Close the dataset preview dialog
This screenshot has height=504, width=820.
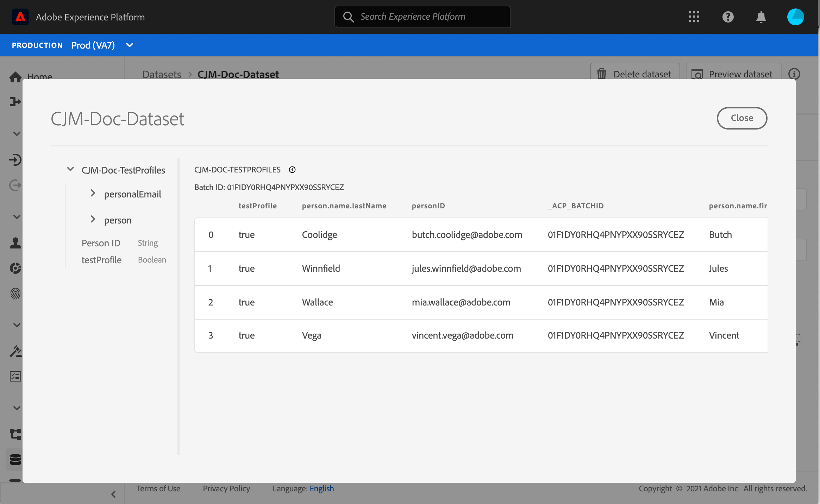(x=741, y=118)
